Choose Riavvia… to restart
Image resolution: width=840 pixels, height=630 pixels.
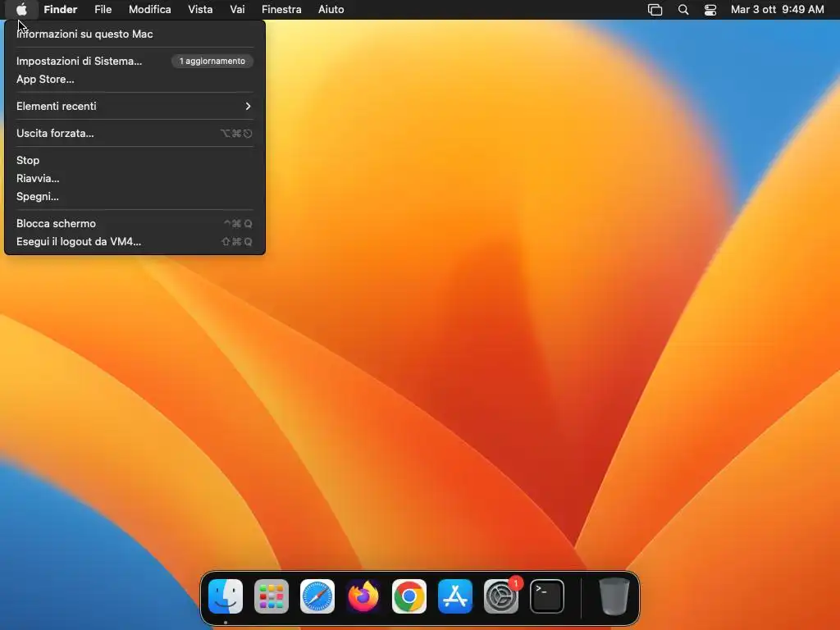[x=135, y=178]
